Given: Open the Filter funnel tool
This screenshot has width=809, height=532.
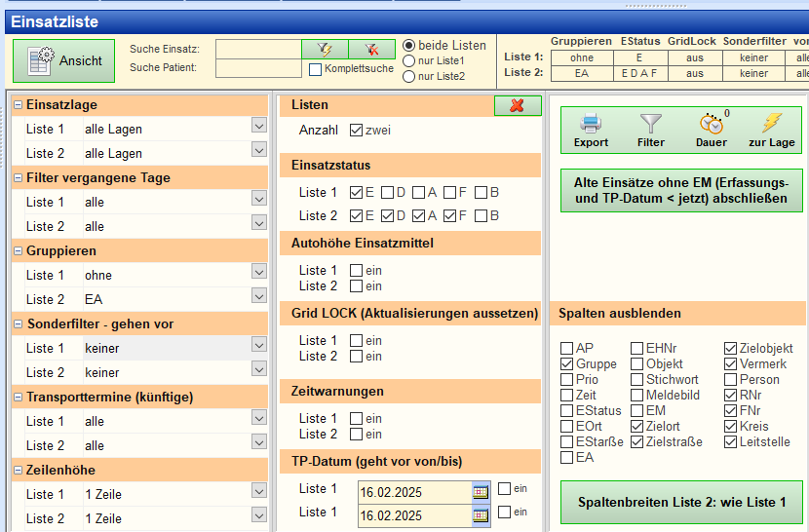Looking at the screenshot, I should click(x=650, y=130).
